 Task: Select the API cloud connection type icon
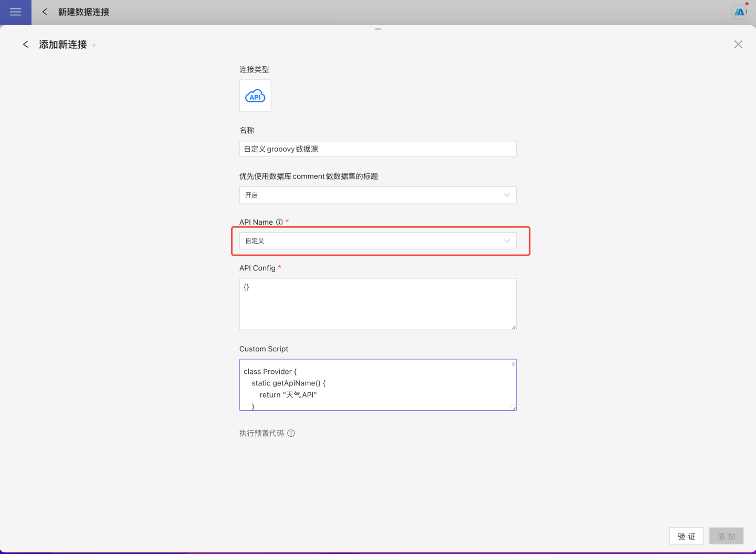coord(255,96)
